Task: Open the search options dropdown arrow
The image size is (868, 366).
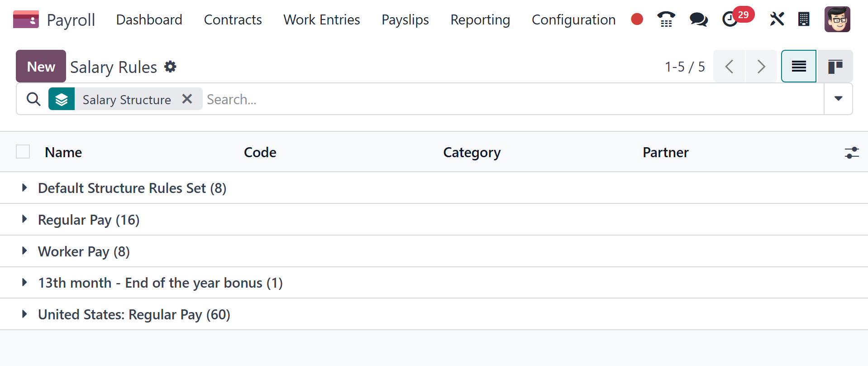Action: click(x=838, y=99)
